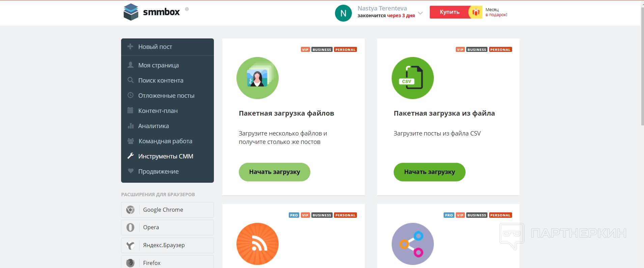Image resolution: width=644 pixels, height=268 pixels.
Task: Open the Opera extension link
Action: [x=167, y=228]
